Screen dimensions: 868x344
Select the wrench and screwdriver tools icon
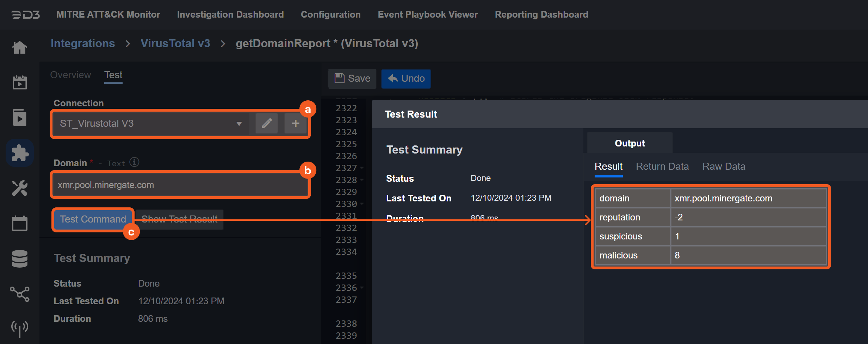(x=20, y=188)
